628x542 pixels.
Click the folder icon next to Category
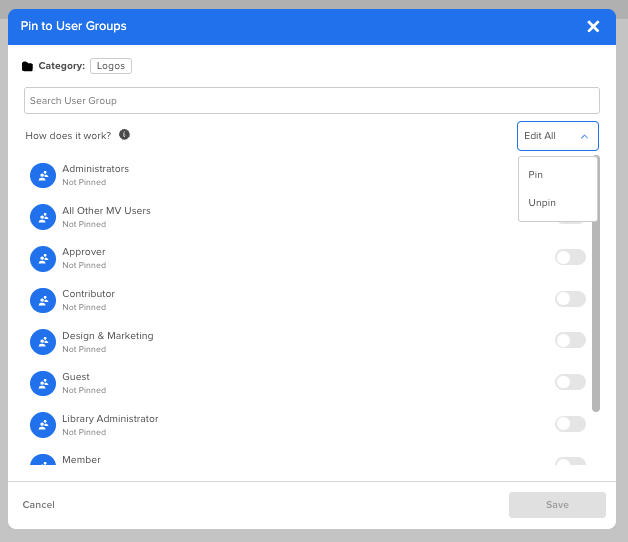click(27, 66)
